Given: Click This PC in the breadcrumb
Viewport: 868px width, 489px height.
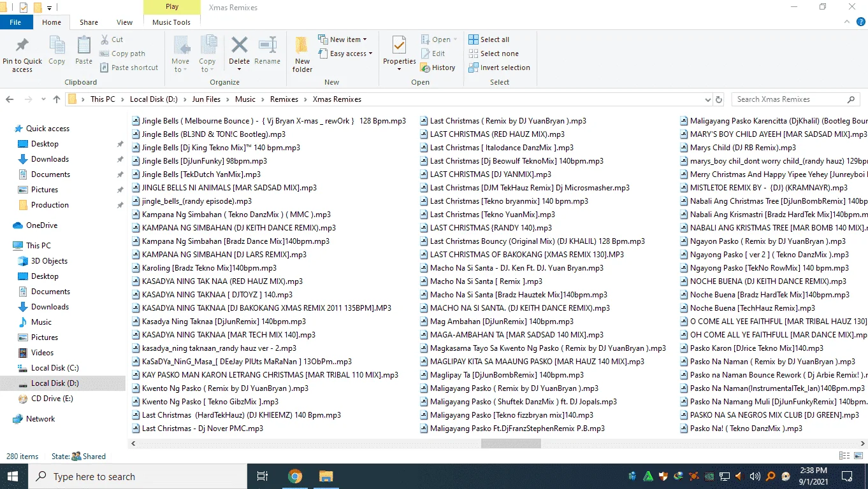Looking at the screenshot, I should (x=103, y=99).
